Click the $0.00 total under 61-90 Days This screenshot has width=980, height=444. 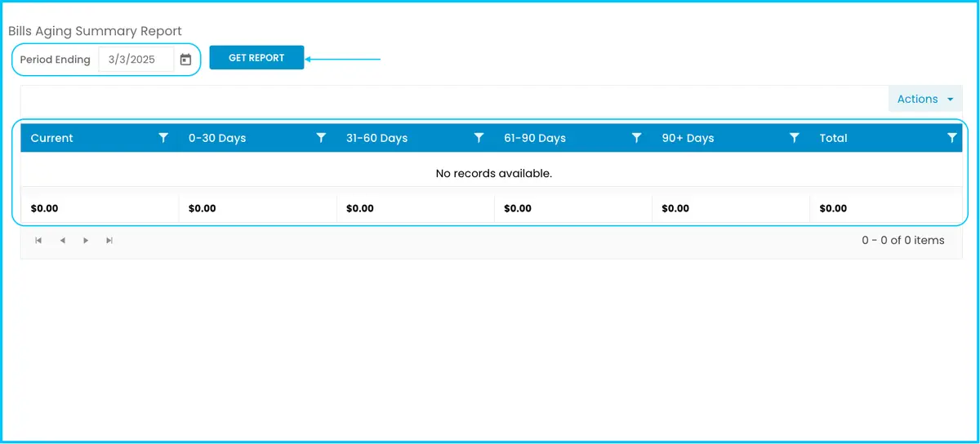point(518,208)
